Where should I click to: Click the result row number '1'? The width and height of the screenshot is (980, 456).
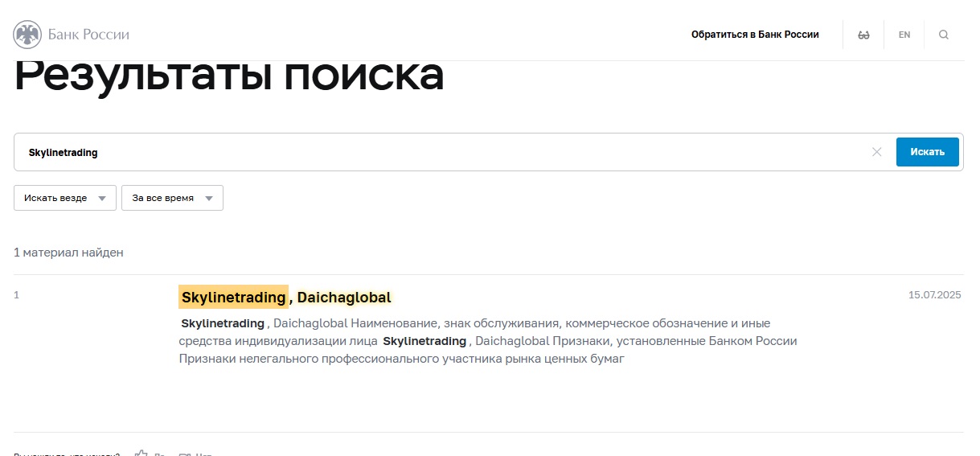16,295
